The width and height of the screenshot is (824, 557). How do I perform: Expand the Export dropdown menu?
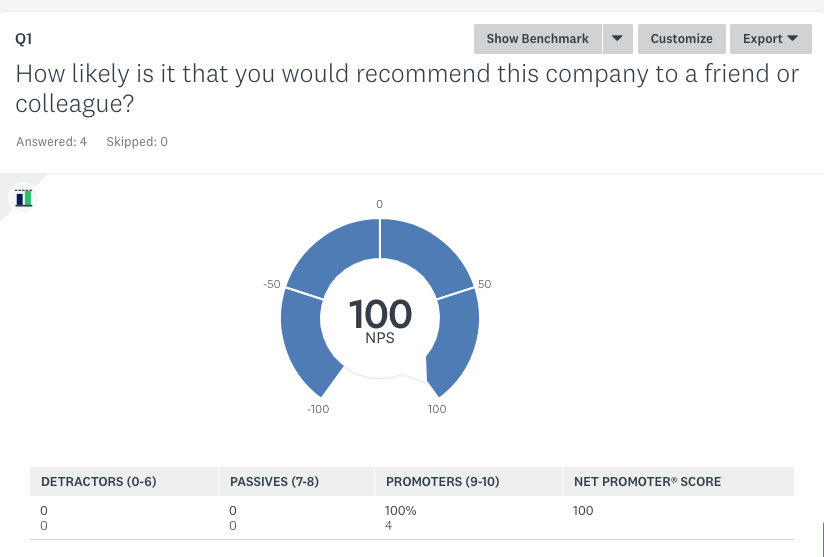(x=770, y=39)
